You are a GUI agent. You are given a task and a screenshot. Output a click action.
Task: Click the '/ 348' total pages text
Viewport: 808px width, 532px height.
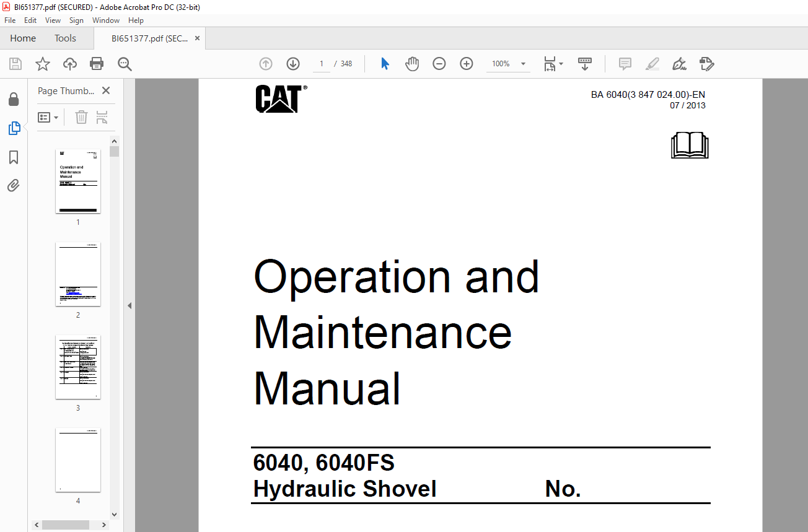coord(343,64)
